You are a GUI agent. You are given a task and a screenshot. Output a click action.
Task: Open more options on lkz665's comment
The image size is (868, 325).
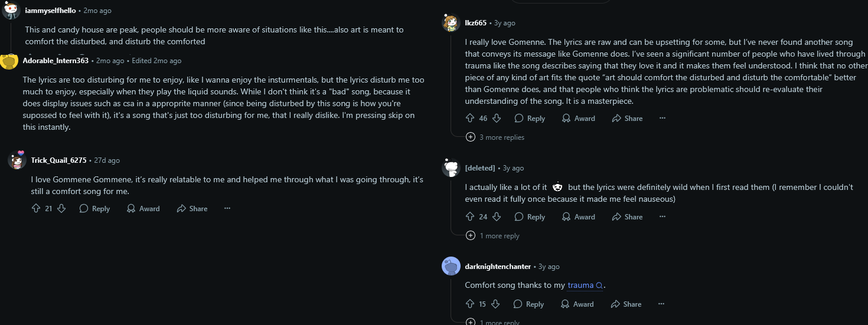pos(663,118)
